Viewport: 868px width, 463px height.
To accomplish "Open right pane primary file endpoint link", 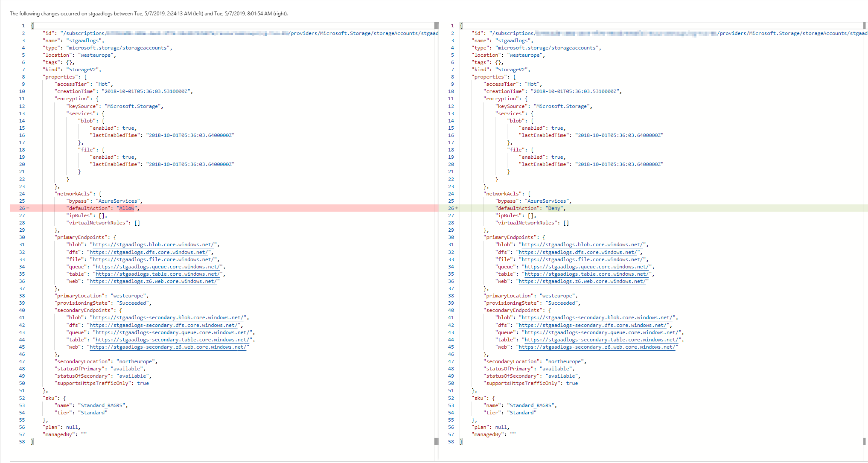I will (x=583, y=259).
